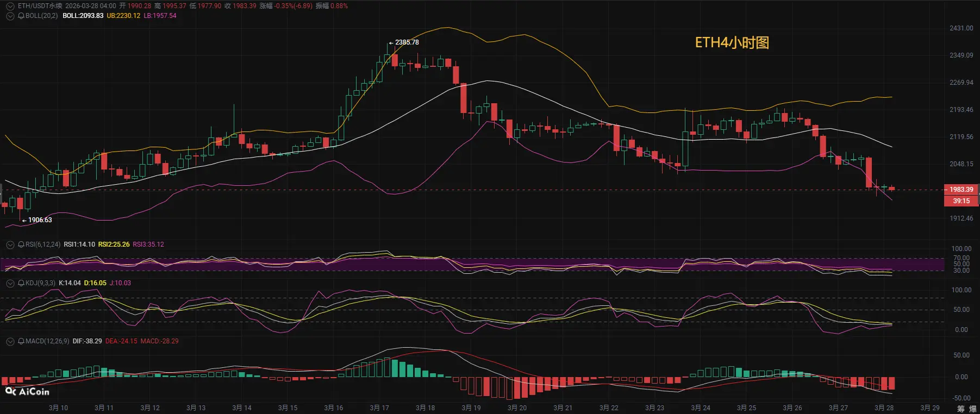Click the 2048.15 price axis label
This screenshot has height=414, width=980.
pos(961,164)
